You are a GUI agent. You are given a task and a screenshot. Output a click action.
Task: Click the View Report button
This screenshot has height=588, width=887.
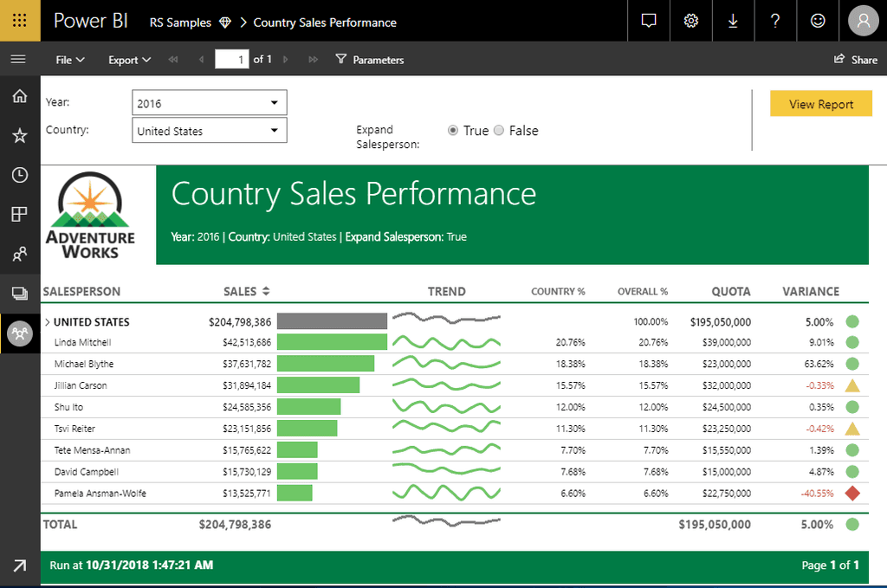(820, 102)
